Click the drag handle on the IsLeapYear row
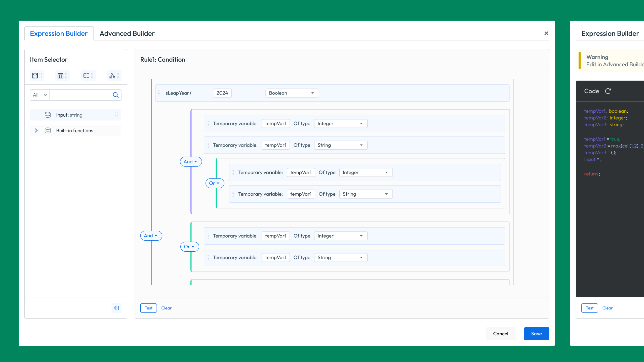 (x=159, y=93)
